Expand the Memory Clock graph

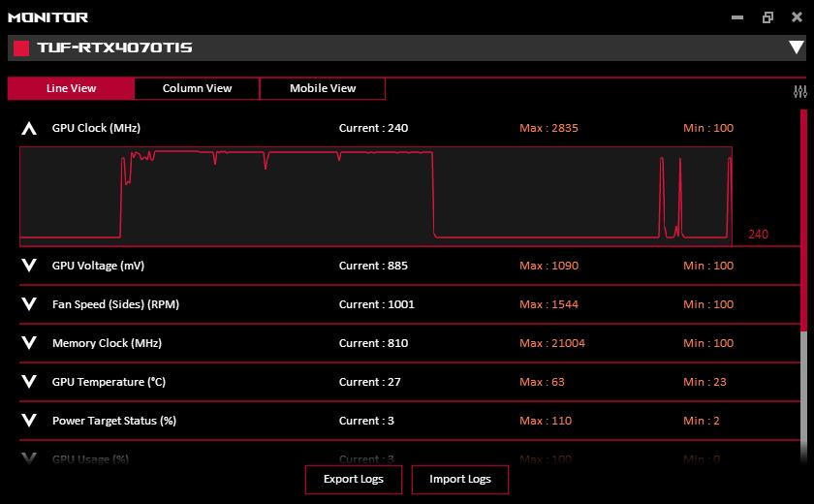point(29,342)
